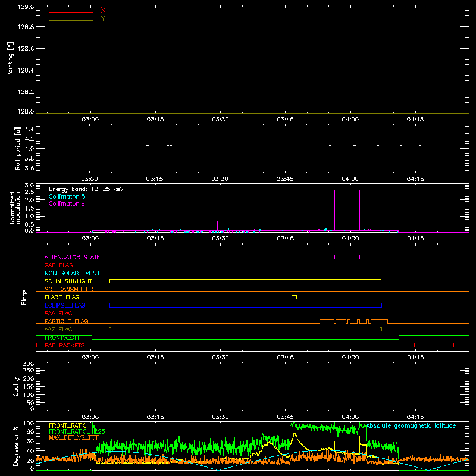Click the GAP_FLAG label
The height and width of the screenshot is (476, 476).
tap(59, 265)
